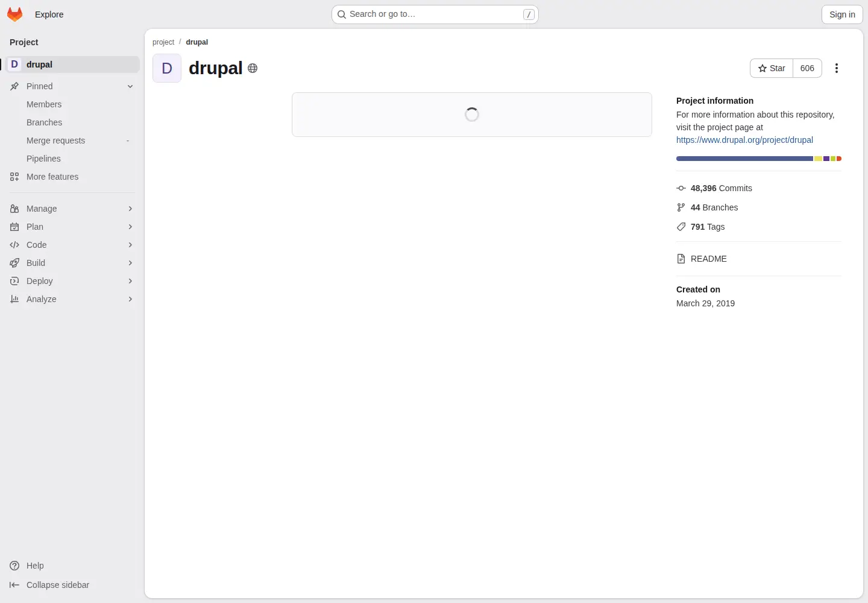Open Branches in the sidebar
This screenshot has height=603, width=868.
click(72, 122)
